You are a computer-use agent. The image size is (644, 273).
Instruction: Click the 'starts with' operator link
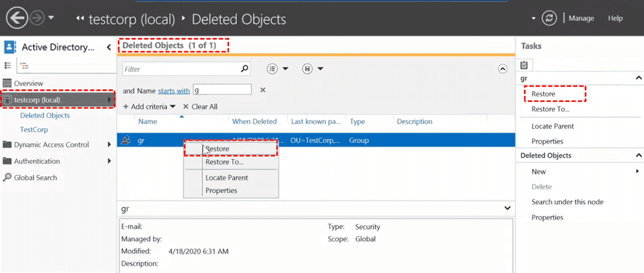pyautogui.click(x=173, y=91)
